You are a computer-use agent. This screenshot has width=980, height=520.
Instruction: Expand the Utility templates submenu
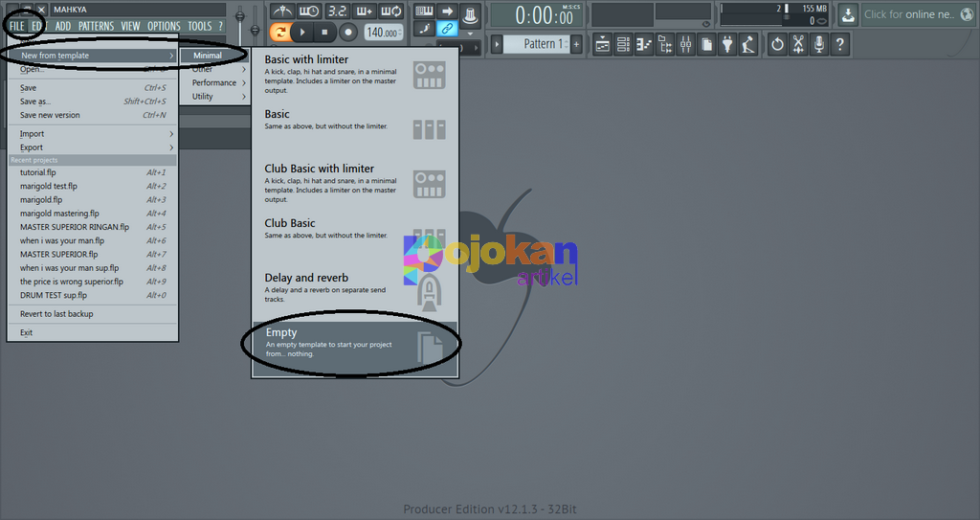coord(213,97)
